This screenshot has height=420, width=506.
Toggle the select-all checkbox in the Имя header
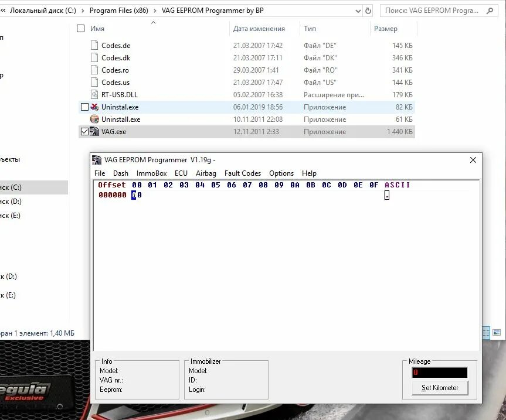pos(81,28)
